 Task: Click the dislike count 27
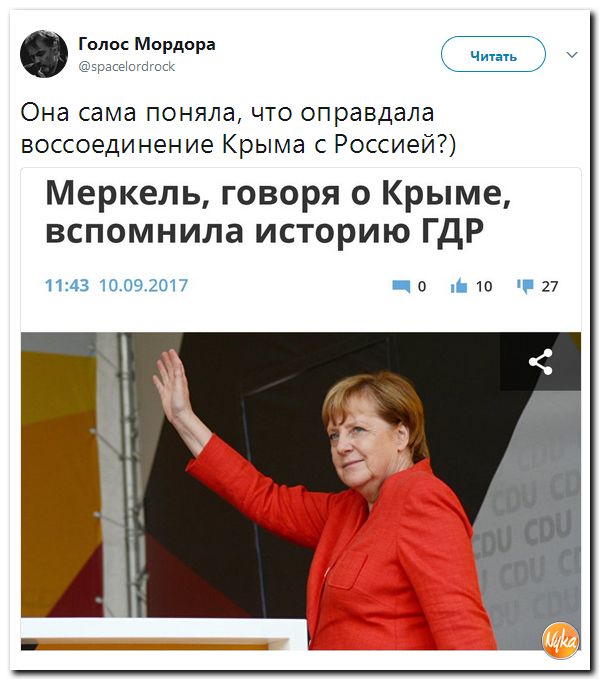[x=549, y=287]
